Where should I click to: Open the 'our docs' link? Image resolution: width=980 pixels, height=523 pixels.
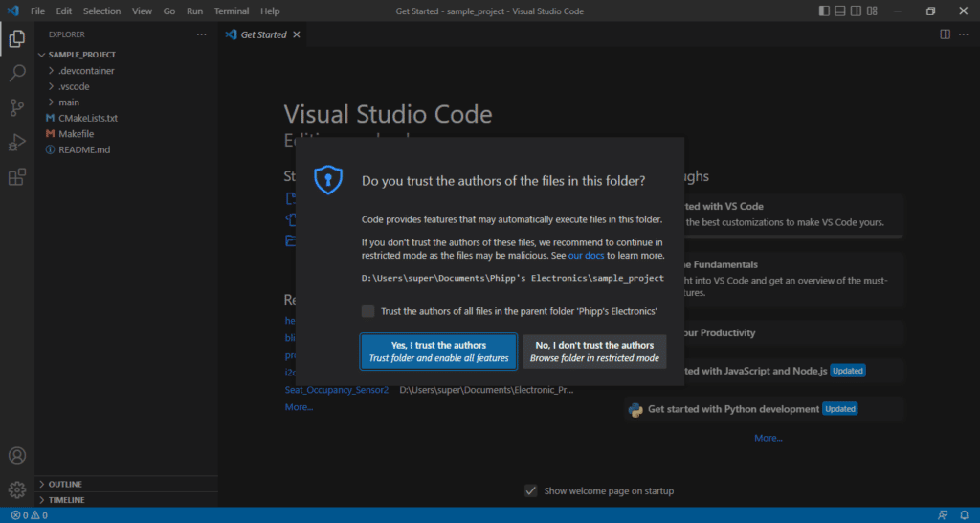pyautogui.click(x=587, y=255)
